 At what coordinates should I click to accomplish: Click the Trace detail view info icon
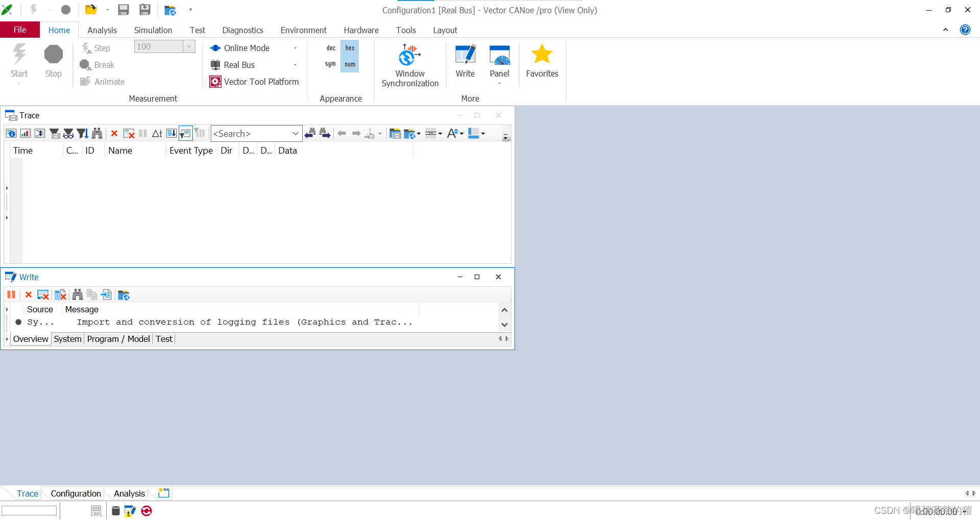point(11,134)
